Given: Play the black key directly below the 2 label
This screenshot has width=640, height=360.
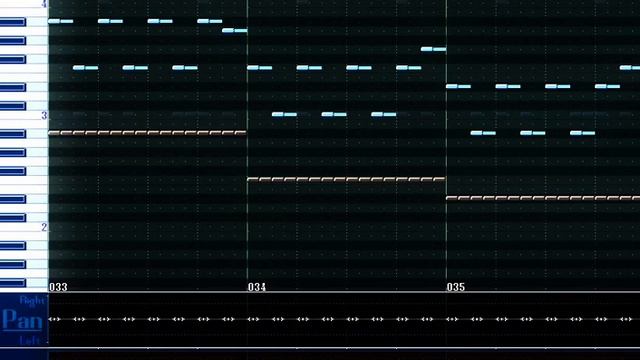Looking at the screenshot, I should pyautogui.click(x=13, y=245).
